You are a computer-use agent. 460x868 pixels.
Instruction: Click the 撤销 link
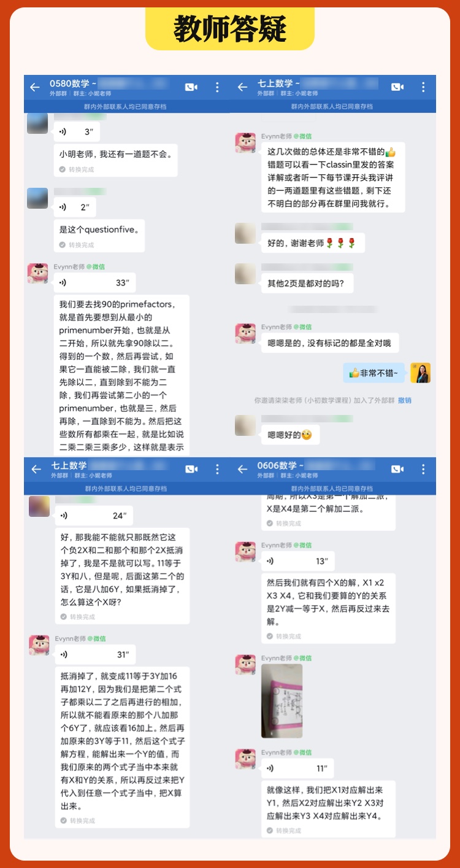(x=405, y=400)
